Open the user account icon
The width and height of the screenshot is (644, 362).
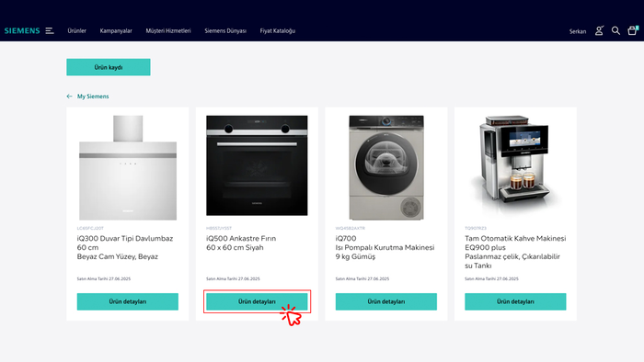[599, 30]
